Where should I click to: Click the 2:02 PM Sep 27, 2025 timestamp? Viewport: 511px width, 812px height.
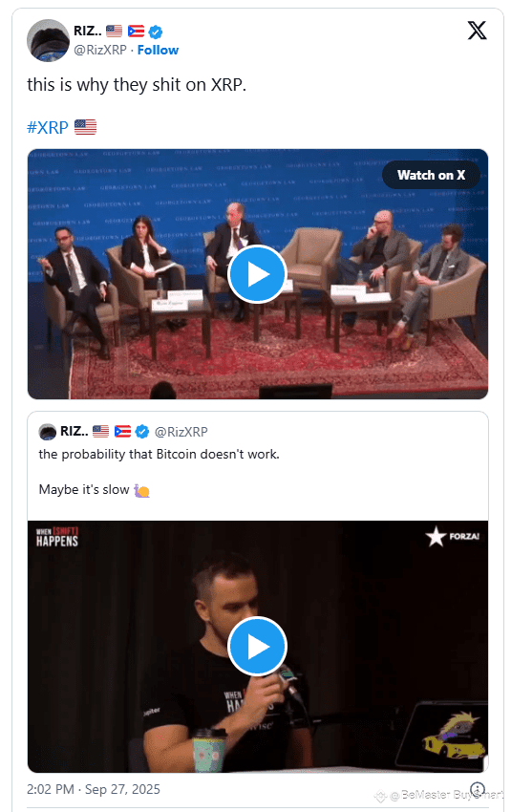click(94, 789)
